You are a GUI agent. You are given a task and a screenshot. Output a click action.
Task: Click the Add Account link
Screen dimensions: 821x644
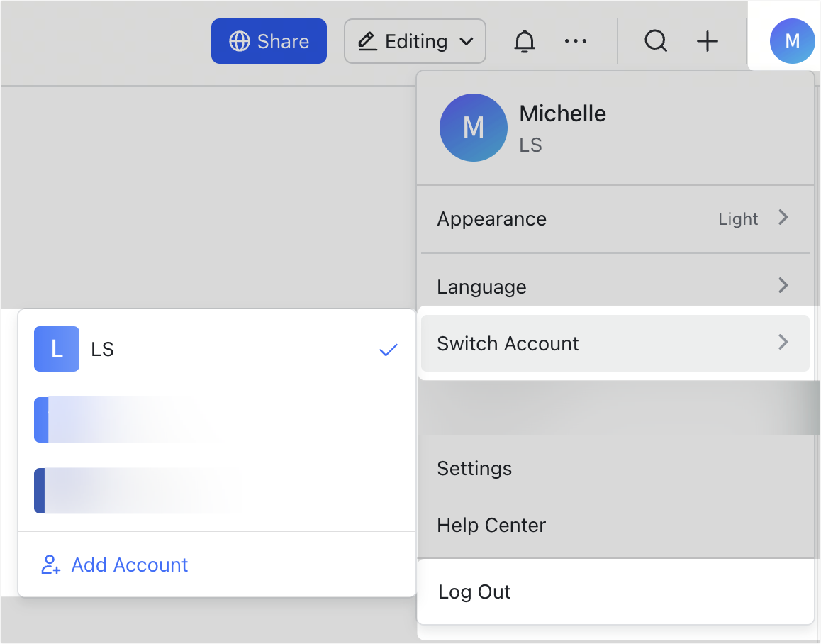[130, 565]
